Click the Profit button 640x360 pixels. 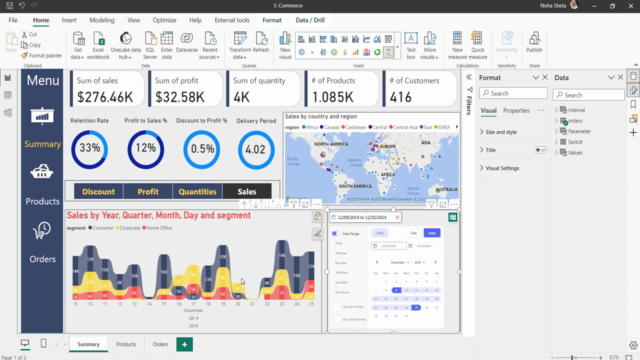[148, 191]
